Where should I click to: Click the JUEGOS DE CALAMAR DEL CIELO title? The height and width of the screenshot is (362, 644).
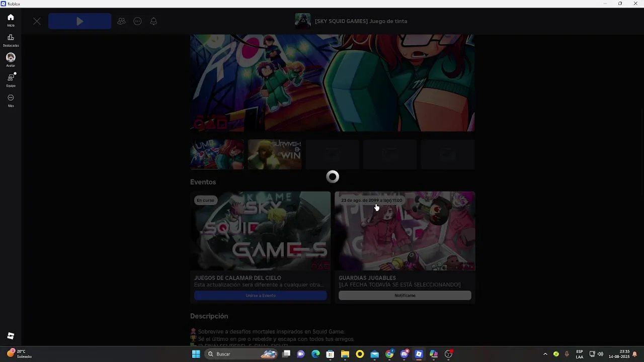(x=237, y=278)
